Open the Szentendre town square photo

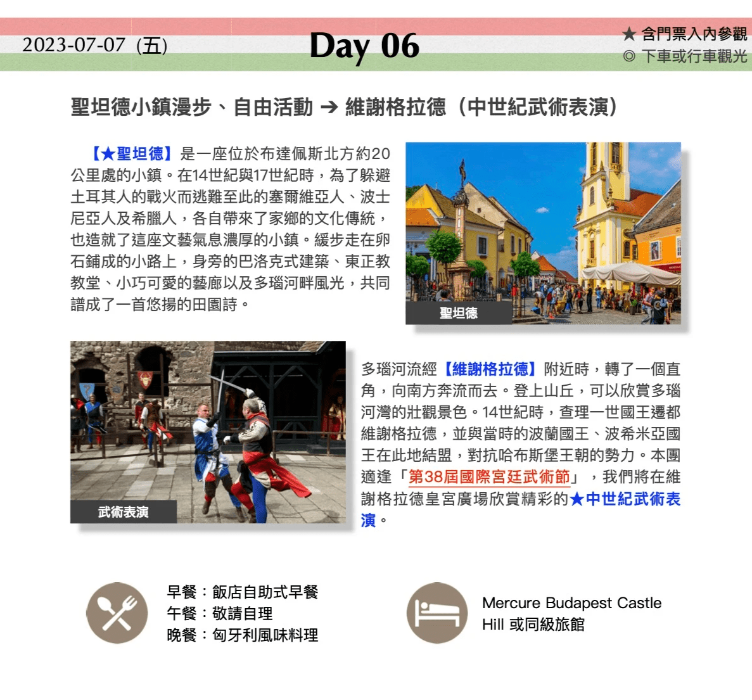point(544,233)
